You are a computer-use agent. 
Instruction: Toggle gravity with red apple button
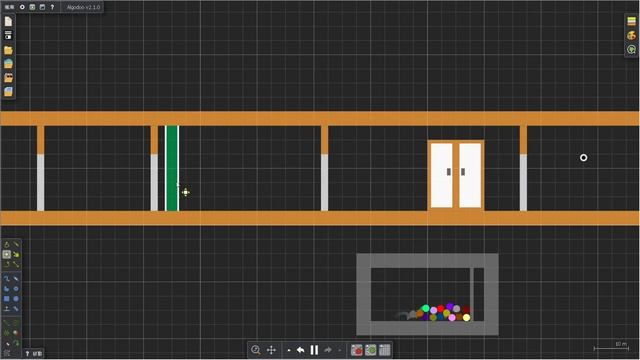click(357, 350)
